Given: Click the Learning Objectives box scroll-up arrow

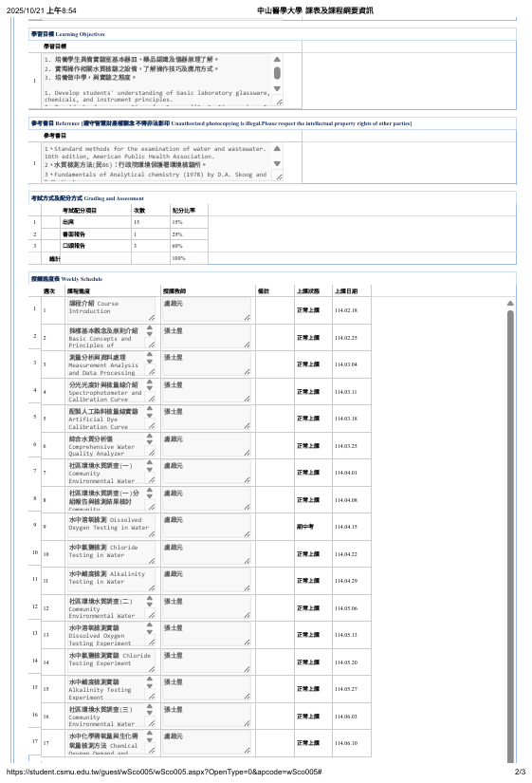Looking at the screenshot, I should click(277, 60).
